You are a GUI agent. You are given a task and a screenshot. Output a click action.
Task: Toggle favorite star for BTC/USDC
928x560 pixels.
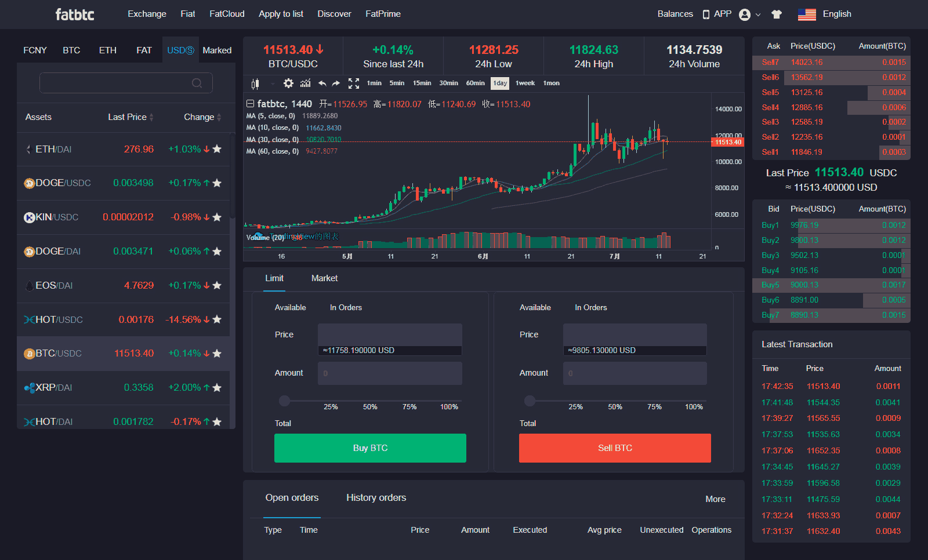pos(217,354)
